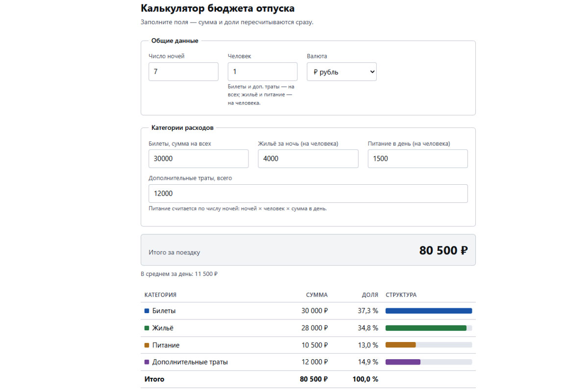Click the orange Питание color square
Viewport: 588px width, 392px height.
click(147, 345)
